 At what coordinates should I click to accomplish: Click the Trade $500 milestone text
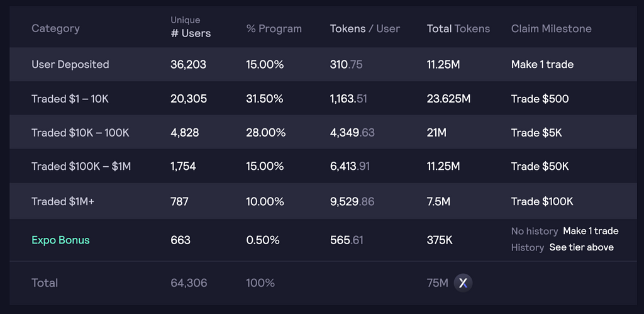point(540,99)
